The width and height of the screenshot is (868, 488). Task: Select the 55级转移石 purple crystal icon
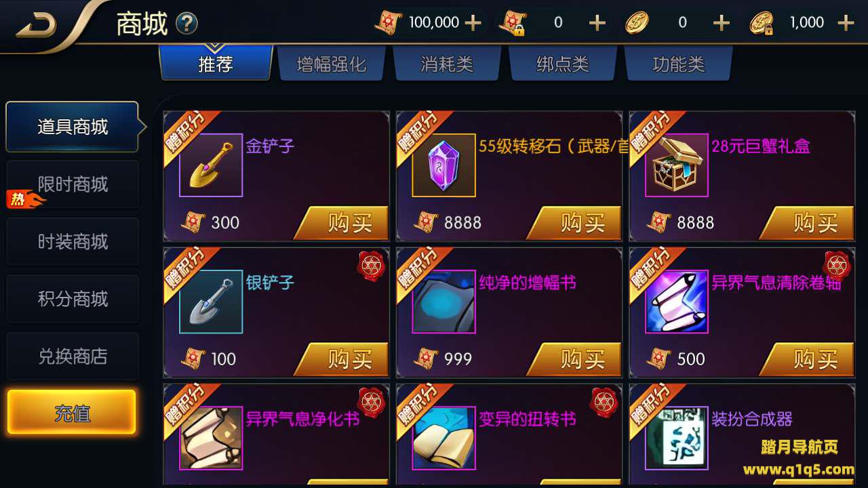coord(443,165)
